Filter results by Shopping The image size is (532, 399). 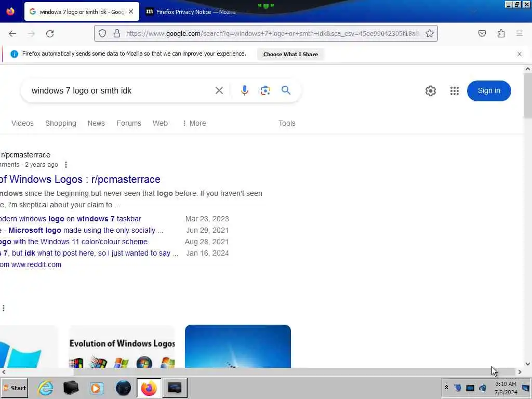61,123
